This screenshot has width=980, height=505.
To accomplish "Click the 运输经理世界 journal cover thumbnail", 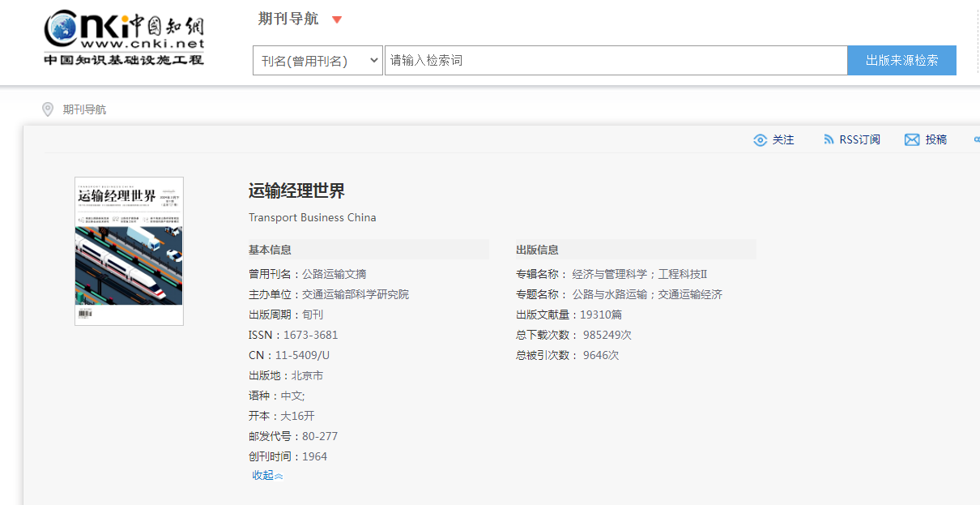I will click(x=129, y=251).
